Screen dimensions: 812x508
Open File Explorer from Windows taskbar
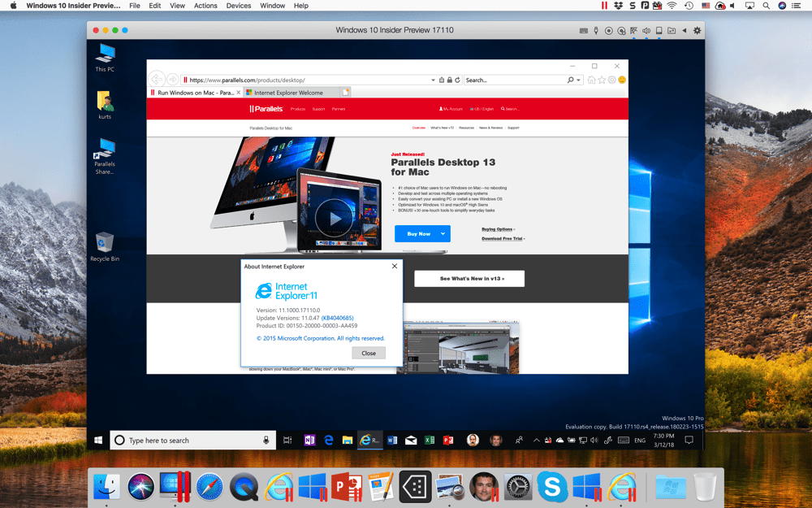[x=347, y=440]
